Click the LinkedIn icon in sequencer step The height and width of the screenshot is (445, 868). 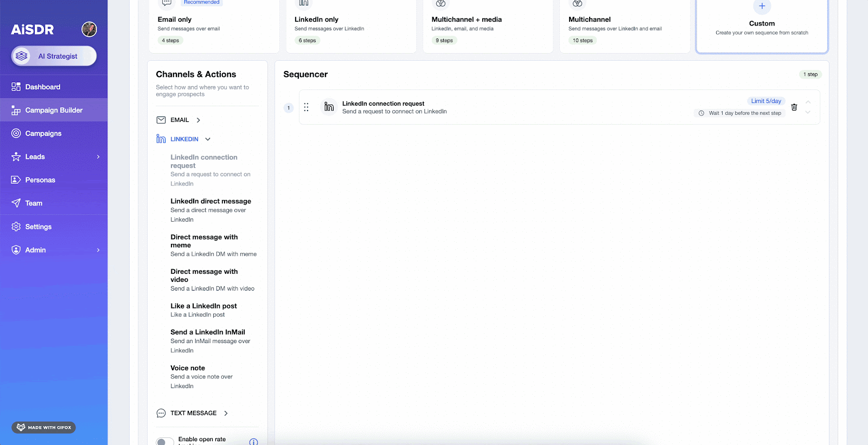[x=329, y=107]
